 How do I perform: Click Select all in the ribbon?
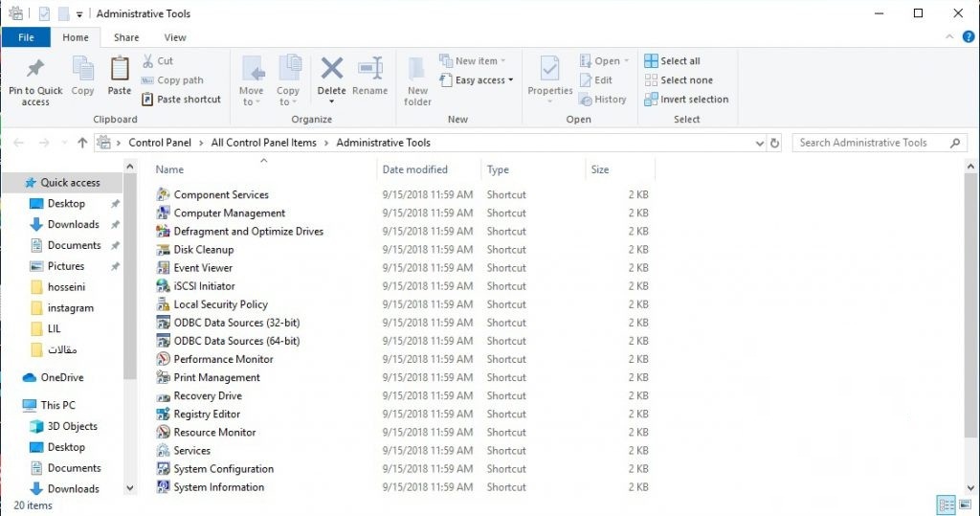(672, 61)
